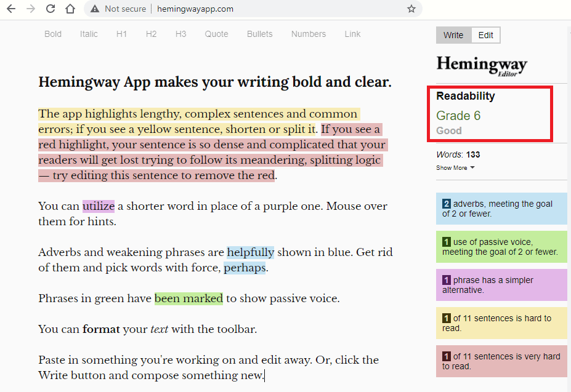The image size is (571, 392).
Task: Click blue highlighted word helpfully
Action: point(251,252)
